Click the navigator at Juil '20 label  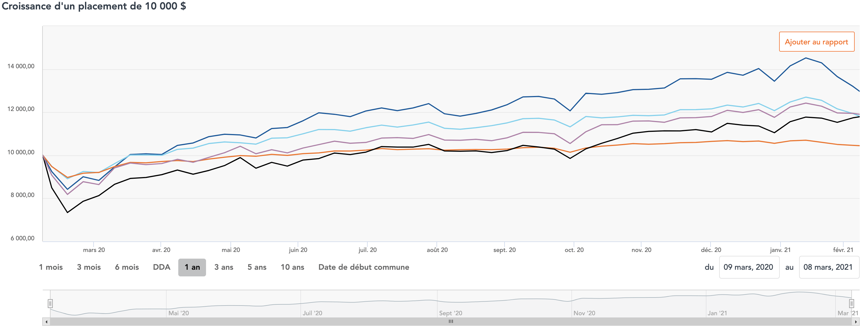coord(312,313)
